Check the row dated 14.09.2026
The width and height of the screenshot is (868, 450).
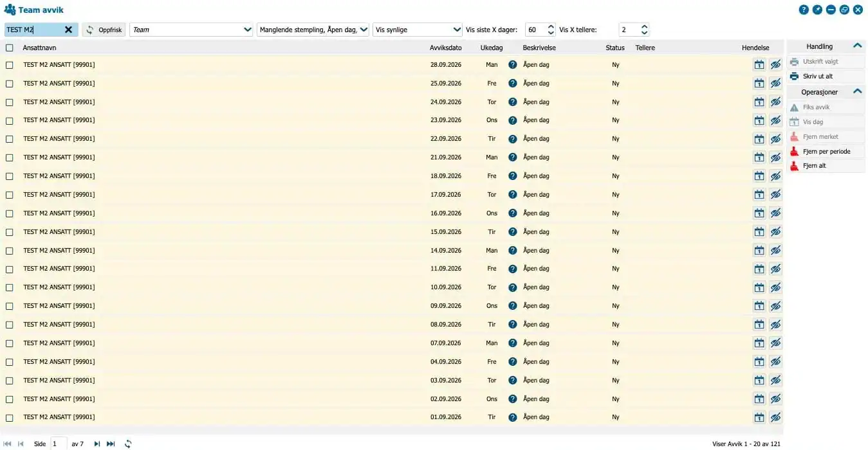(10, 251)
